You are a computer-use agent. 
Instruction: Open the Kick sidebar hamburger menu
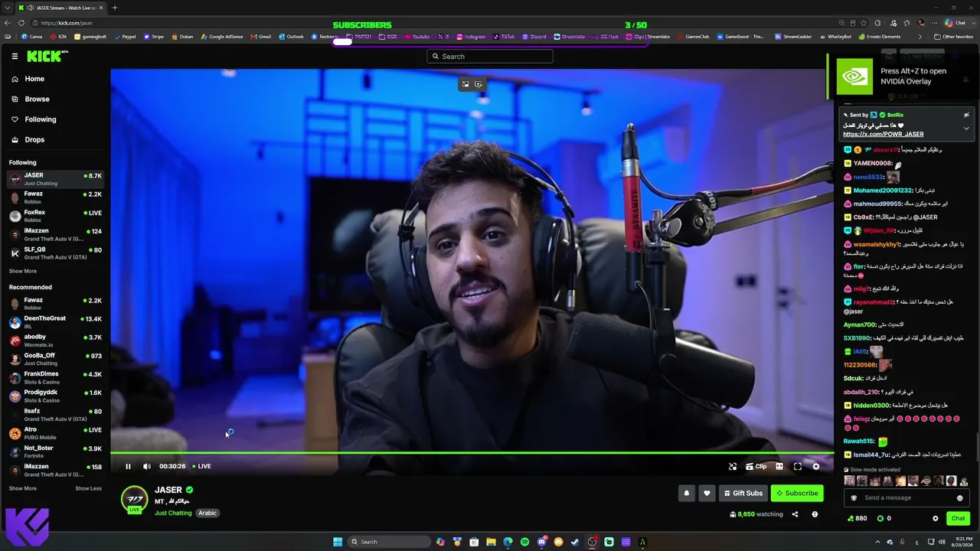coord(15,56)
